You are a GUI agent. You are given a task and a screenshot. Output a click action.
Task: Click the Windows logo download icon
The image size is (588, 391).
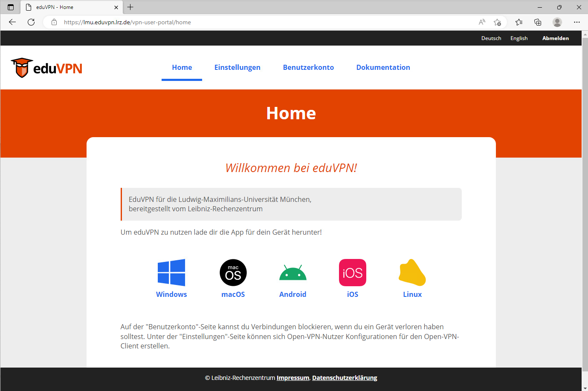[171, 273]
